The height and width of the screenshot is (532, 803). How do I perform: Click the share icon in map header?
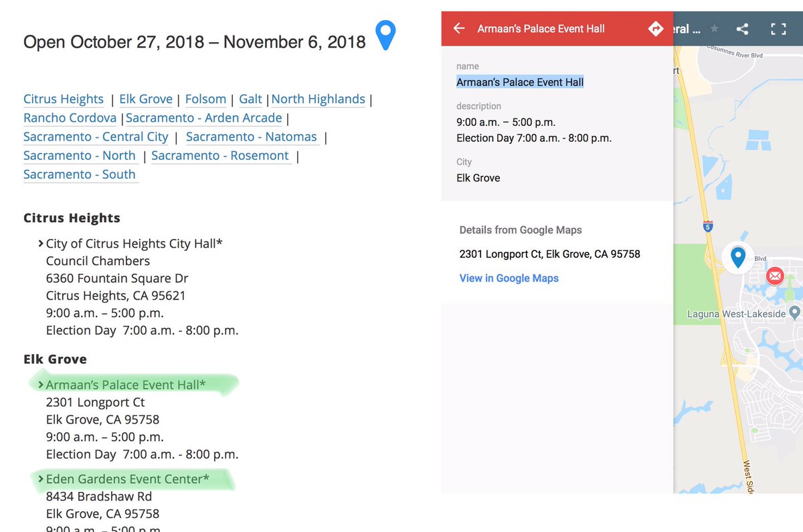coord(742,29)
